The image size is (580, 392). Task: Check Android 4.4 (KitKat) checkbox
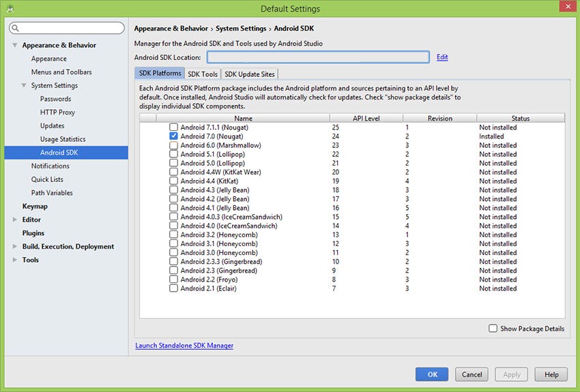(x=173, y=181)
